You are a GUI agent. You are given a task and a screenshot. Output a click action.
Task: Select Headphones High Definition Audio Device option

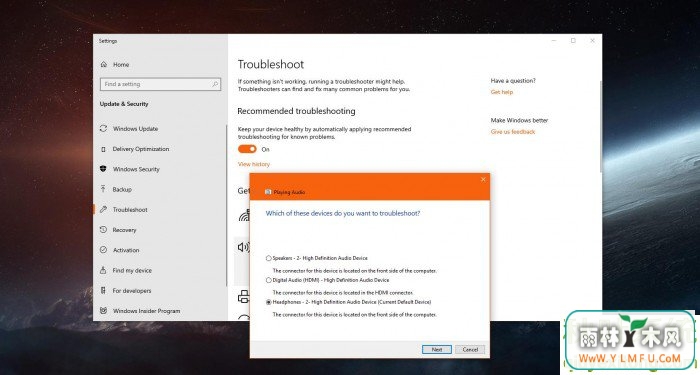(269, 302)
